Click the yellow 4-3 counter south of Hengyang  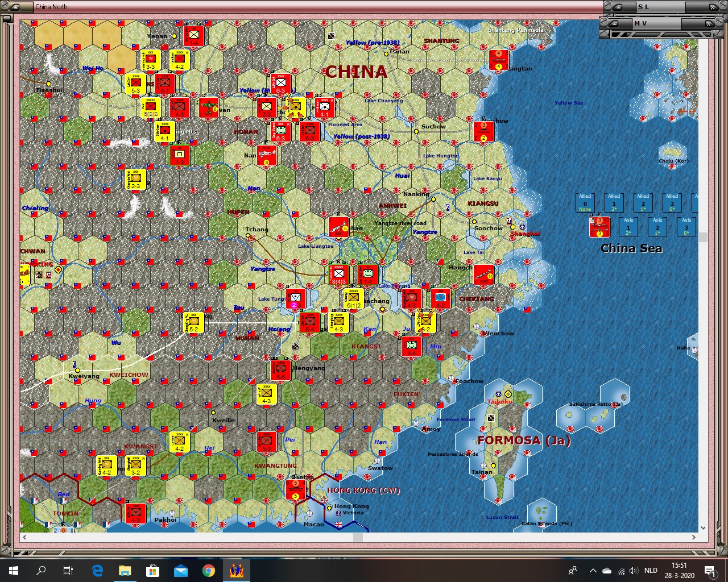(x=266, y=394)
